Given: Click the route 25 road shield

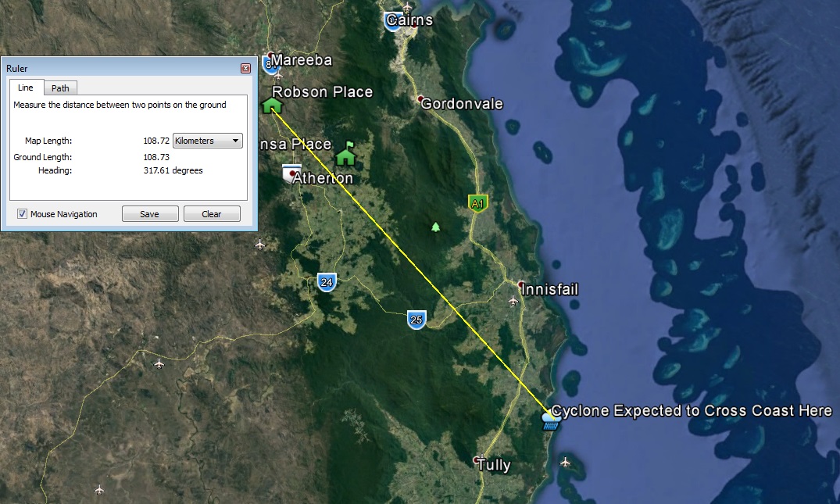Looking at the screenshot, I should [416, 319].
